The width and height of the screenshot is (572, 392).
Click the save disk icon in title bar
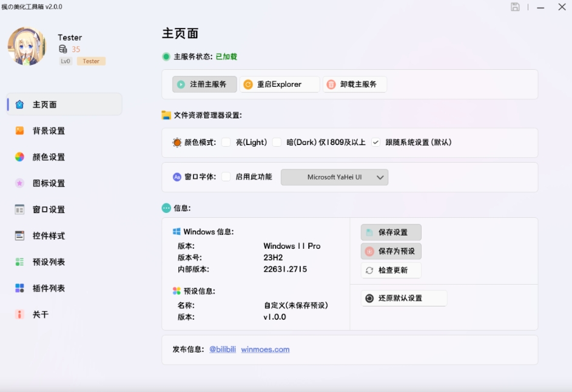click(x=515, y=7)
